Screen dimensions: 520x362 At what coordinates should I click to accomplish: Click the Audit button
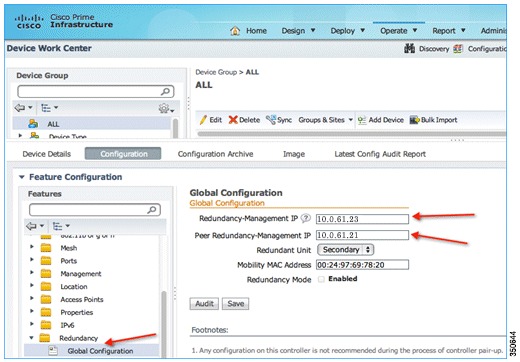[x=204, y=304]
